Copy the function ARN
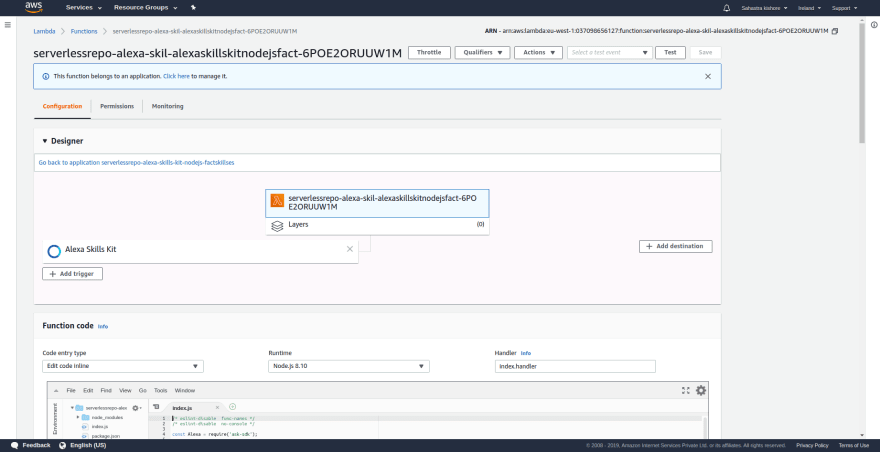The height and width of the screenshot is (452, 880). coord(835,31)
